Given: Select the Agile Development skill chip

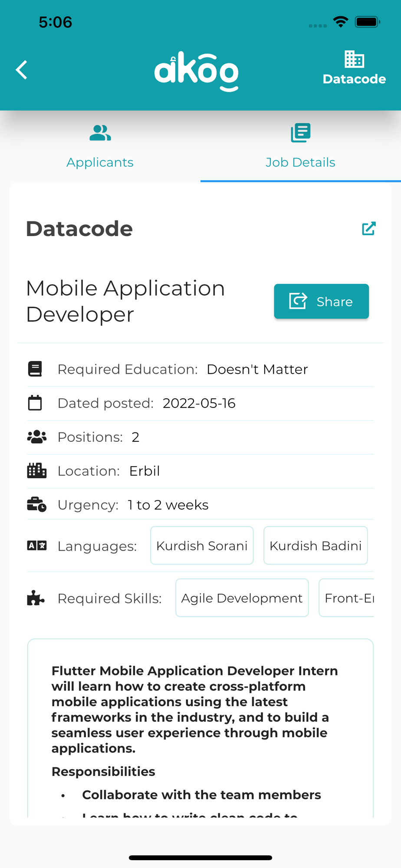Looking at the screenshot, I should (x=242, y=598).
